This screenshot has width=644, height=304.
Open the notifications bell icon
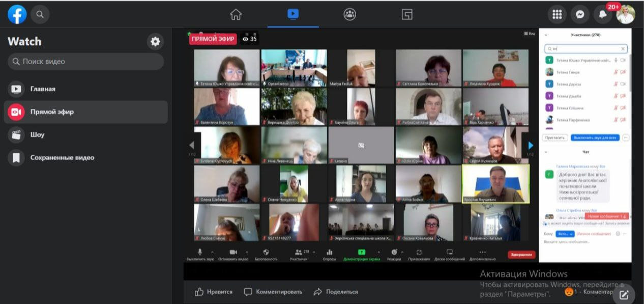tap(603, 15)
